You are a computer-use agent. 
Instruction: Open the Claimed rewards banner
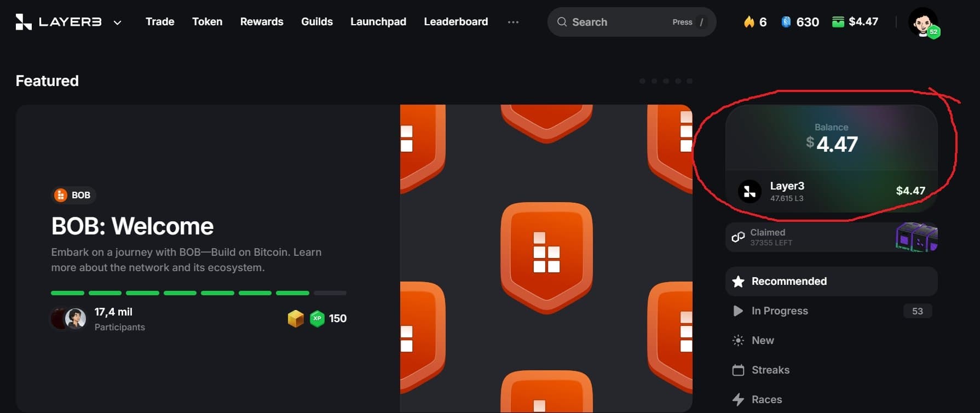(831, 237)
